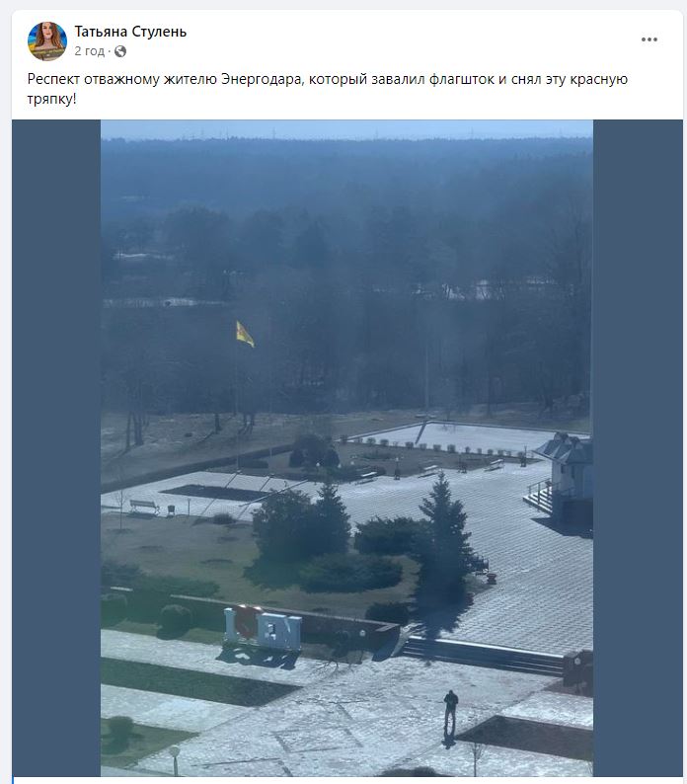687x784 pixels.
Task: Click the globe public audience icon
Action: coord(120,51)
